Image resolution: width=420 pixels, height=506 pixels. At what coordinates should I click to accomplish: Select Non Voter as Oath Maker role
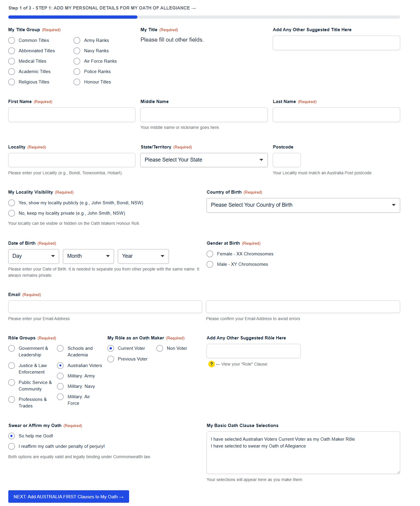click(160, 348)
